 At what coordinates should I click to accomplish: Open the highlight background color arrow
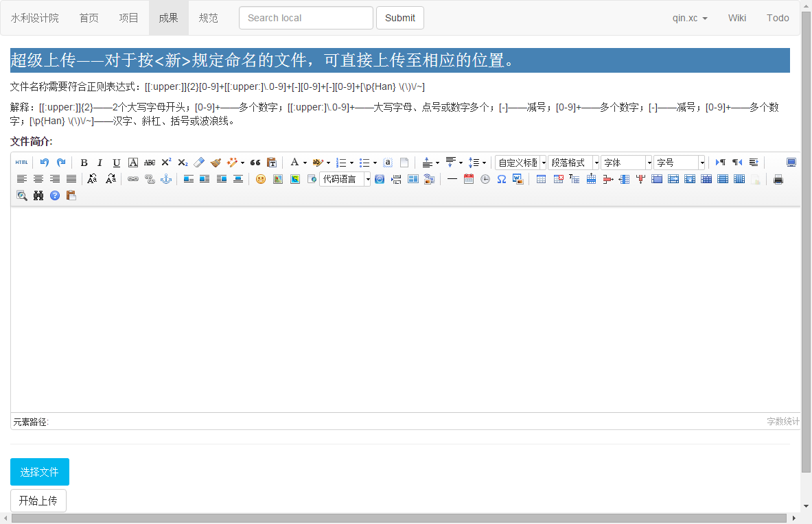pyautogui.click(x=328, y=163)
